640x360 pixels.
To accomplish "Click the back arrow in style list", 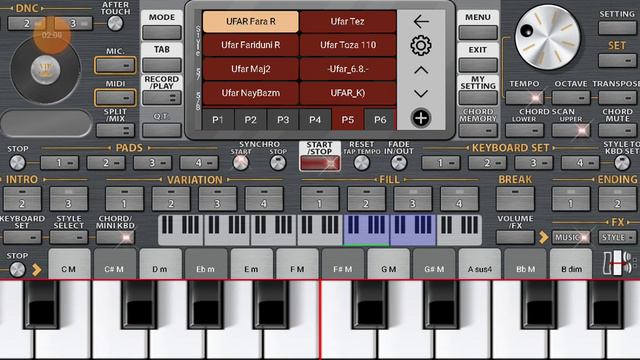I will click(421, 21).
